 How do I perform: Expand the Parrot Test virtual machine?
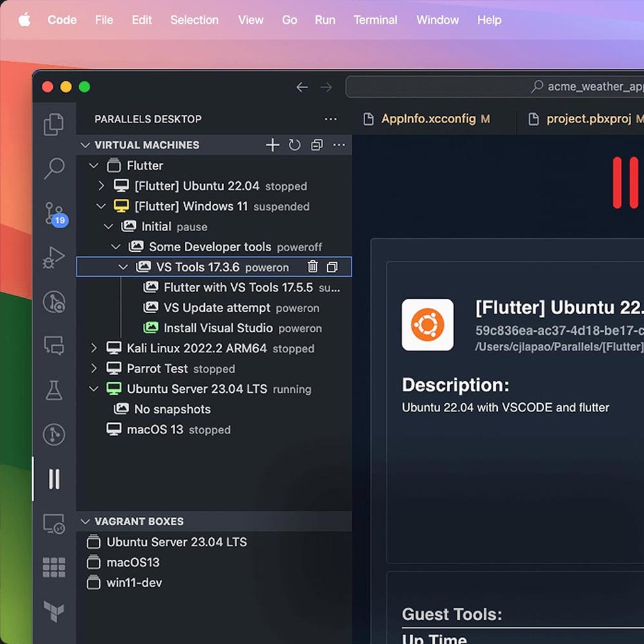102,369
